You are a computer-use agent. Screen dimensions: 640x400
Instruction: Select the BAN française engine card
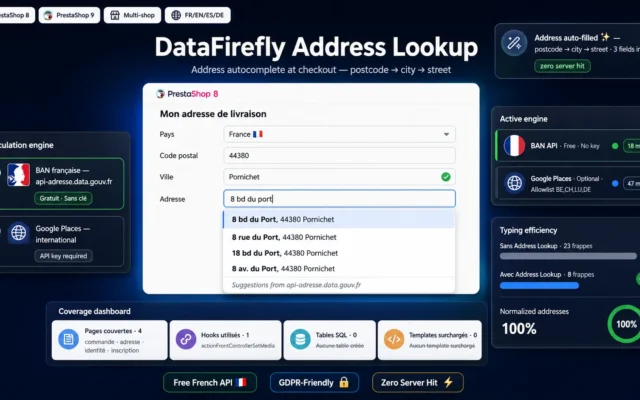coord(61,184)
